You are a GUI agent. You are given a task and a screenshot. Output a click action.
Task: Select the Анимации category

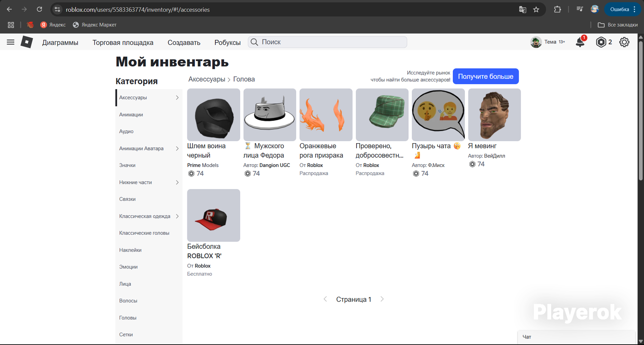point(149,115)
